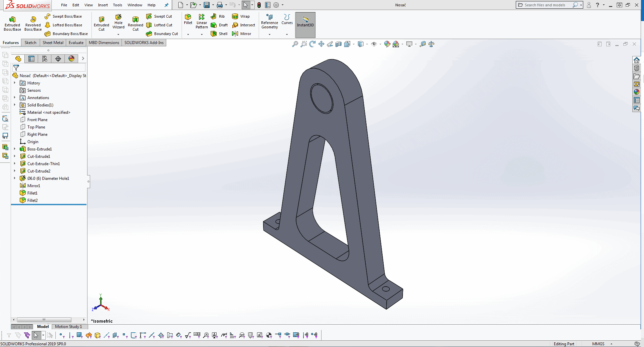Image resolution: width=644 pixels, height=347 pixels.
Task: Open unit system MMGS selector
Action: (x=602, y=344)
